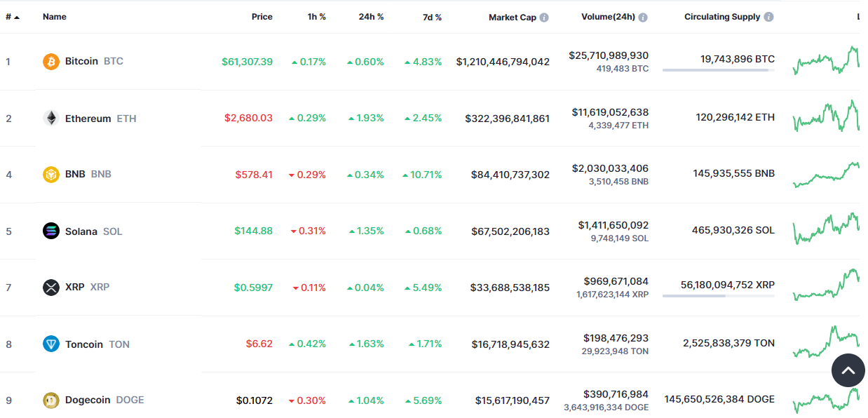Click Bitcoin's price $61,307.39

tap(247, 62)
